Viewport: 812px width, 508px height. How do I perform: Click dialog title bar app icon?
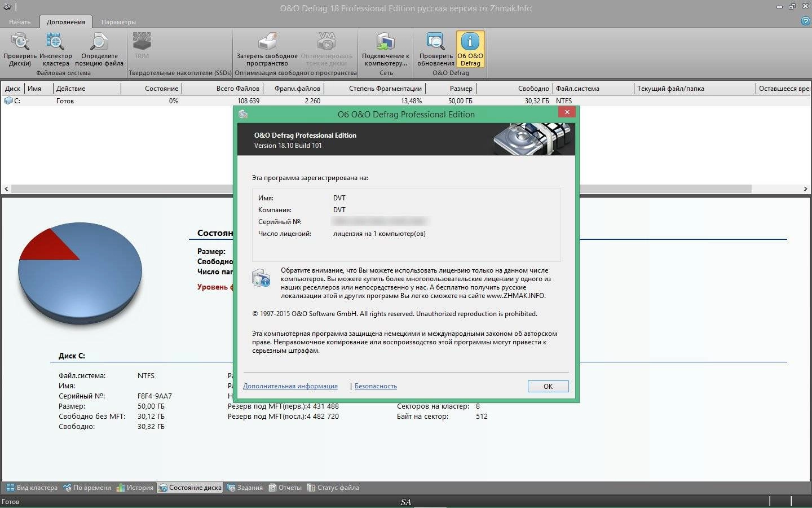point(243,114)
